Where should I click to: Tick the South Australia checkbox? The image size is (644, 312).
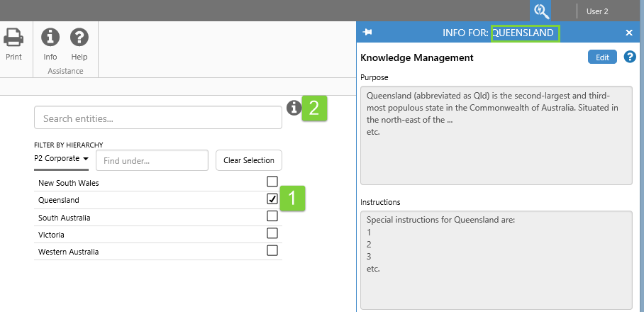coord(272,216)
